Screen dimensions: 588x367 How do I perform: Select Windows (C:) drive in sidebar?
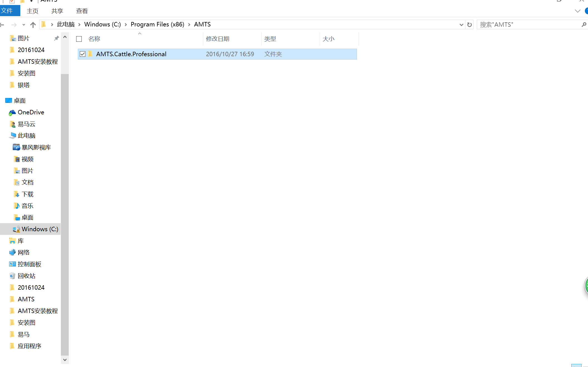pos(30,229)
